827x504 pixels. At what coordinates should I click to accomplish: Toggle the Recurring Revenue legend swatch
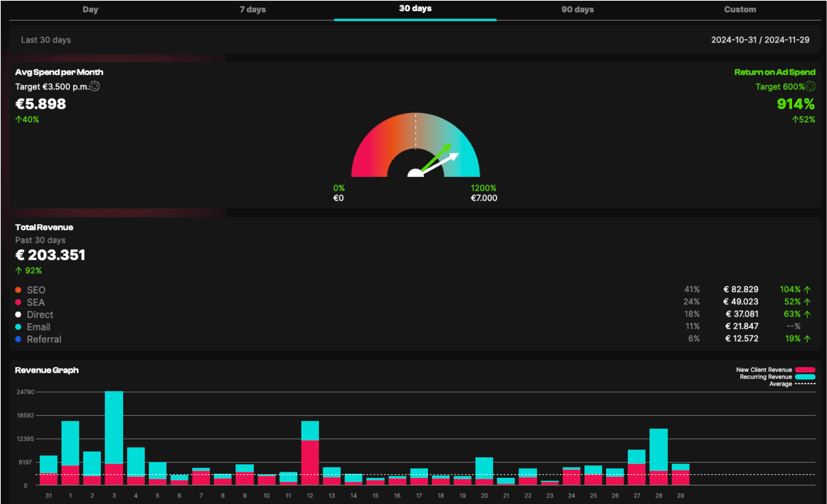click(805, 377)
